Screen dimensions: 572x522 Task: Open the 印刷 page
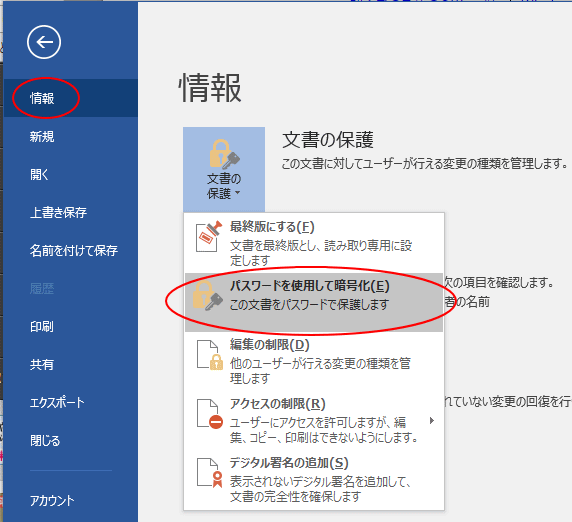[x=70, y=326]
